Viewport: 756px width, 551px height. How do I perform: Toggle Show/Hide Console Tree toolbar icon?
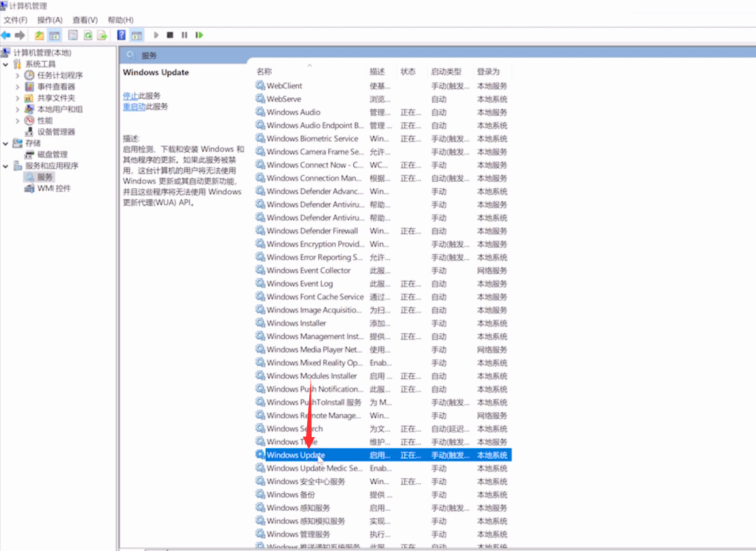coord(54,35)
